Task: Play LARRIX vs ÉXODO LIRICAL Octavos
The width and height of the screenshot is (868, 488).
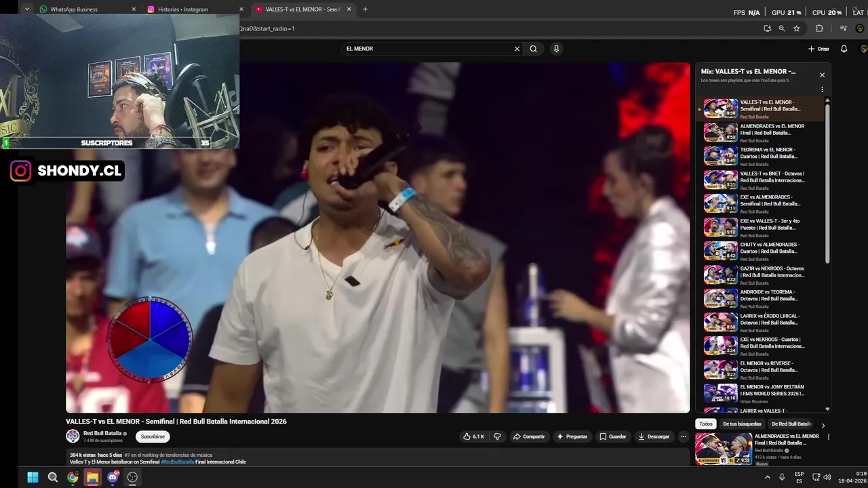Action: 760,322
